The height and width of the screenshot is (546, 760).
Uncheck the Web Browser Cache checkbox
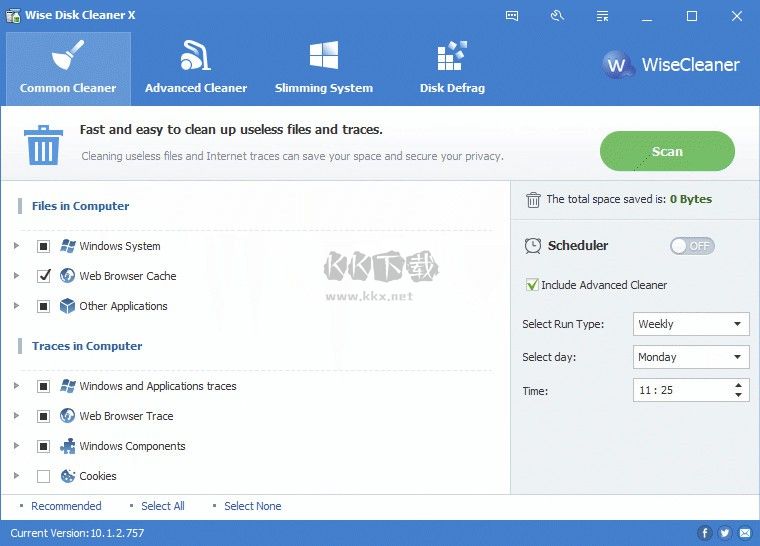pyautogui.click(x=43, y=276)
